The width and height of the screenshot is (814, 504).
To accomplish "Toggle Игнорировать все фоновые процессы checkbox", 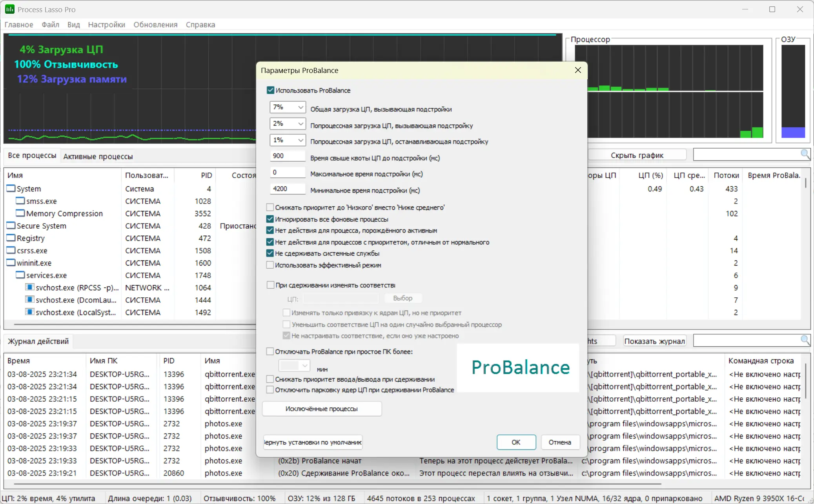I will pos(270,219).
